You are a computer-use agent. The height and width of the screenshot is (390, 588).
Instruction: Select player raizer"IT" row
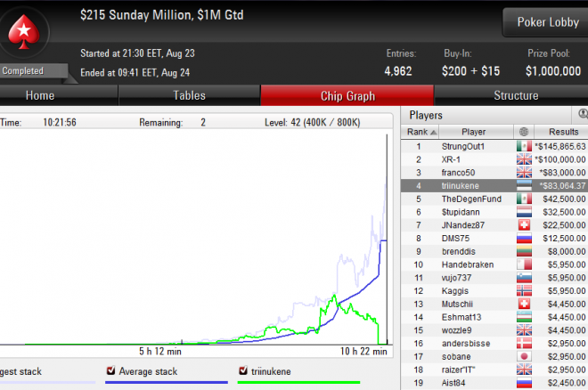494,370
